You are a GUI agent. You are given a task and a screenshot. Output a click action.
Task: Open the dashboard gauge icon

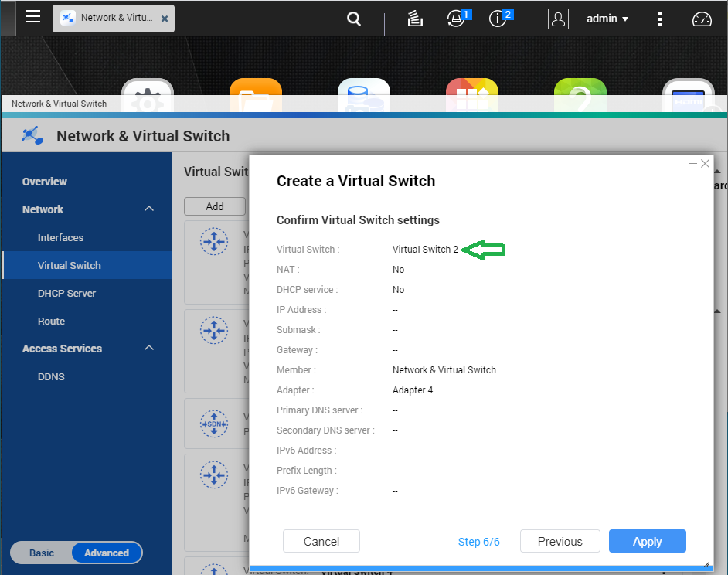tap(702, 19)
